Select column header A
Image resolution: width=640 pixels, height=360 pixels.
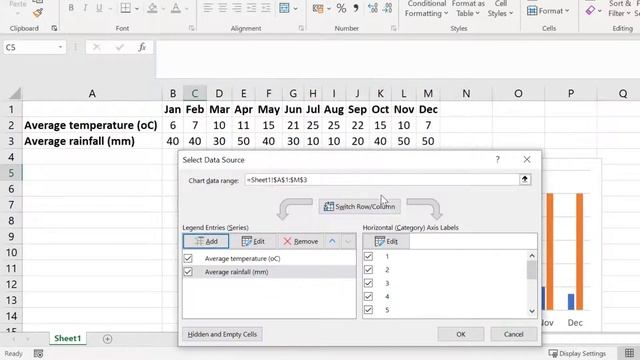92,94
